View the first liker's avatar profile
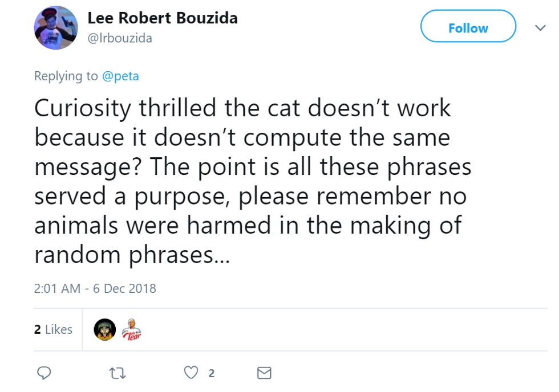This screenshot has width=559, height=392. 104,329
